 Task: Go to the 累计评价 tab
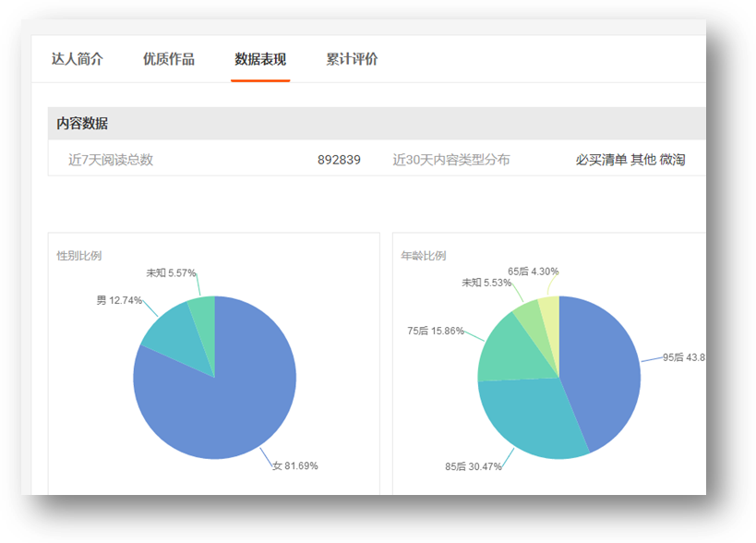click(x=352, y=60)
